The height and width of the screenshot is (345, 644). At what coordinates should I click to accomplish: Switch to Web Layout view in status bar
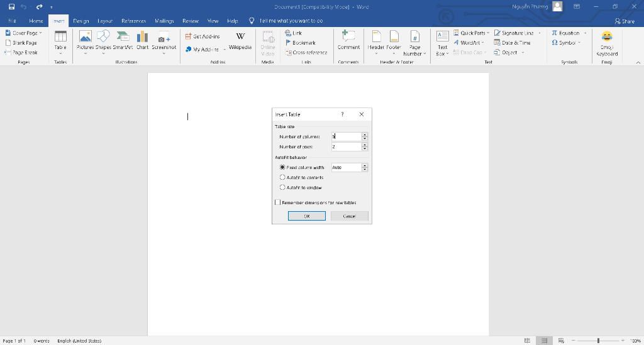561,341
